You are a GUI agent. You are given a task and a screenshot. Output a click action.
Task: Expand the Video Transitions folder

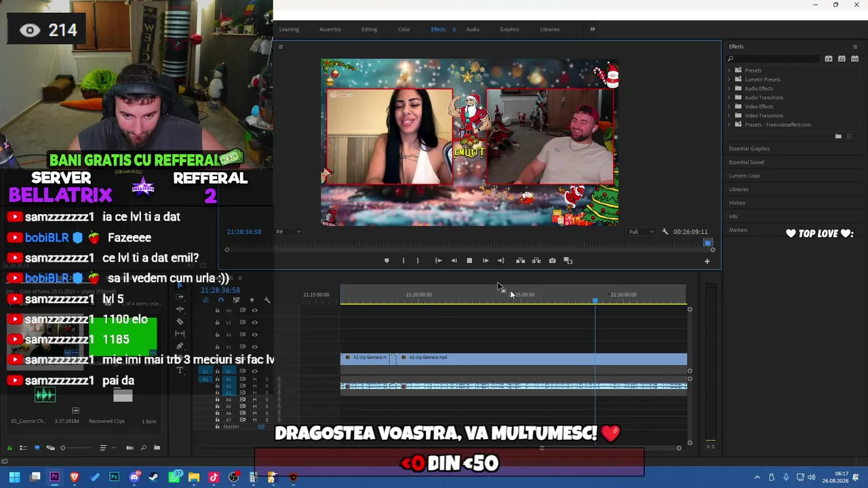tap(730, 116)
